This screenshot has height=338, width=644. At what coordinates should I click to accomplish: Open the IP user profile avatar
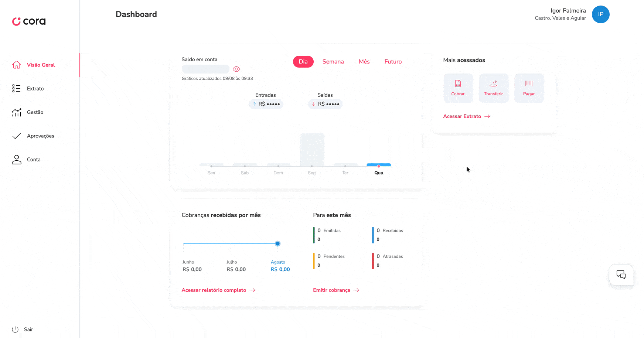[600, 14]
